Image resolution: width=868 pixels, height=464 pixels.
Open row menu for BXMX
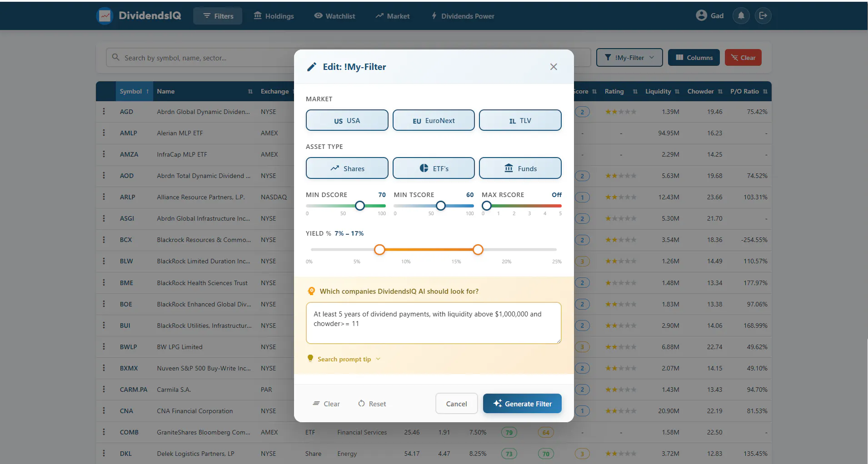pos(104,368)
